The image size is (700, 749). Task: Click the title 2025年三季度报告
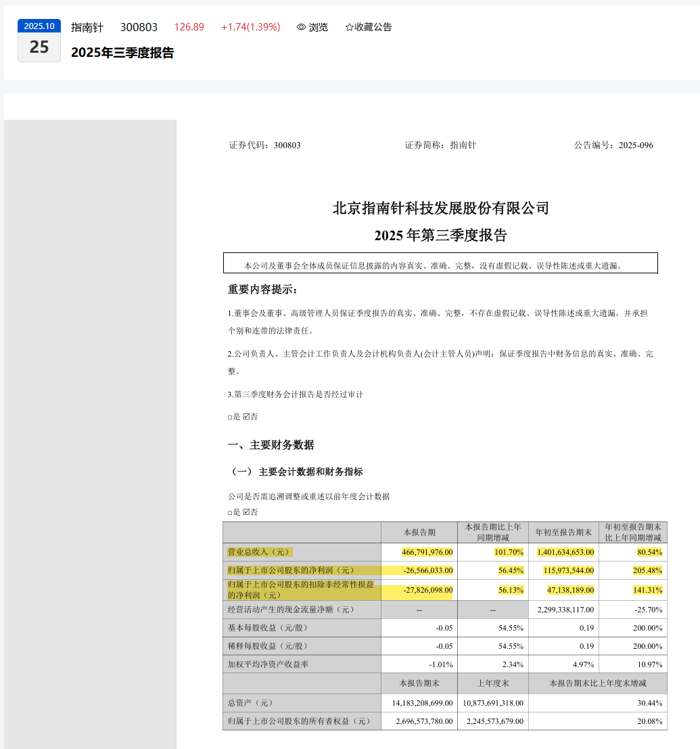tap(122, 53)
